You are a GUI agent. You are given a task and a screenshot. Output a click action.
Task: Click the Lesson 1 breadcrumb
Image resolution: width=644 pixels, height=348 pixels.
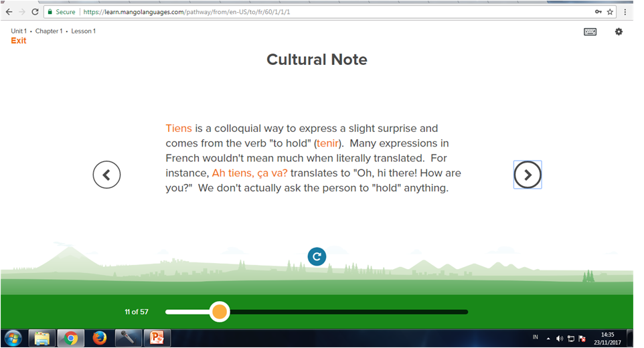click(x=84, y=31)
